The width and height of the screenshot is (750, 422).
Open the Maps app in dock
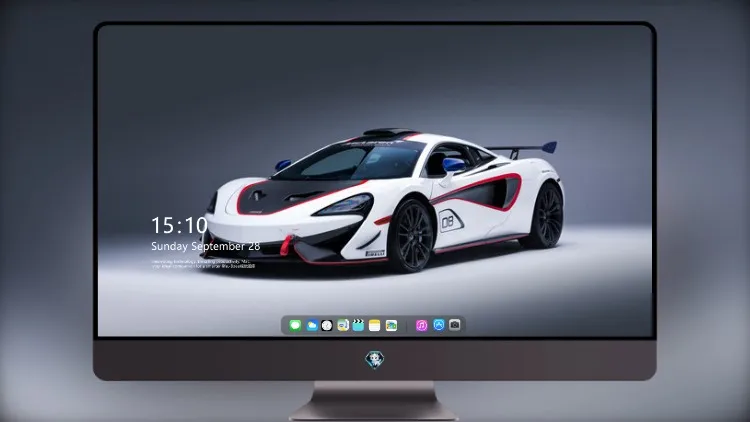(343, 325)
